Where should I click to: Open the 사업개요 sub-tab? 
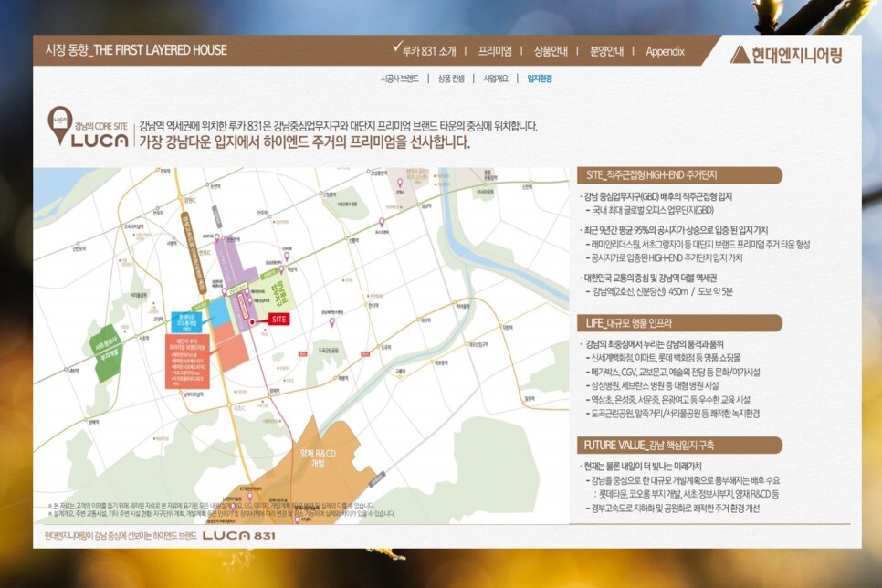pyautogui.click(x=496, y=79)
